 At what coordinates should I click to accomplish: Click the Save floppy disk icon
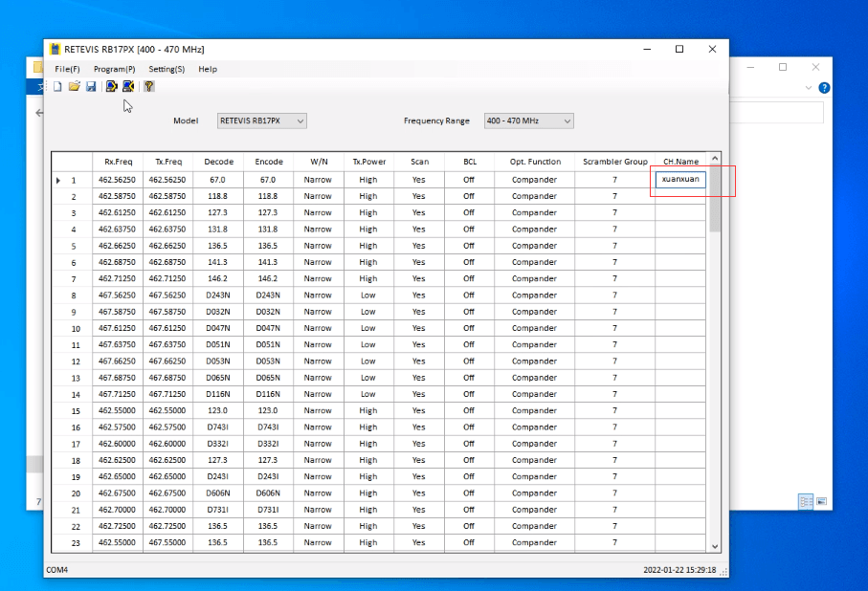click(x=91, y=86)
